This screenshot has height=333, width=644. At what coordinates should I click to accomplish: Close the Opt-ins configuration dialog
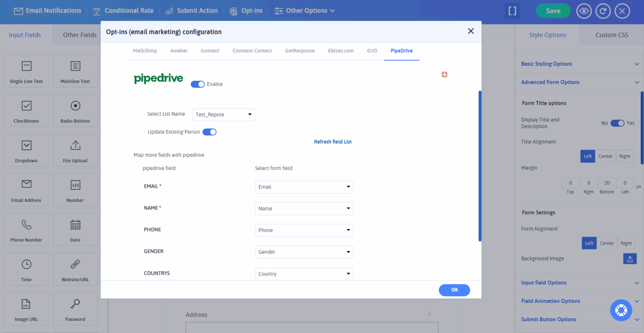tap(471, 31)
